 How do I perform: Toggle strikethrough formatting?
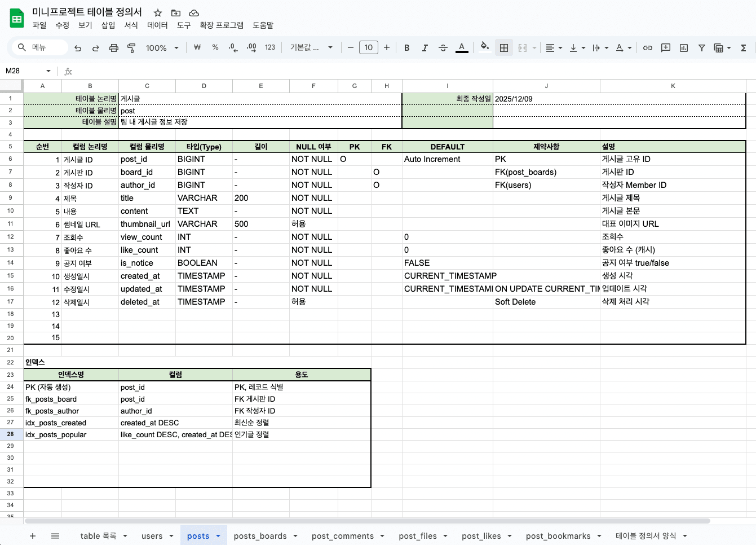pyautogui.click(x=443, y=48)
